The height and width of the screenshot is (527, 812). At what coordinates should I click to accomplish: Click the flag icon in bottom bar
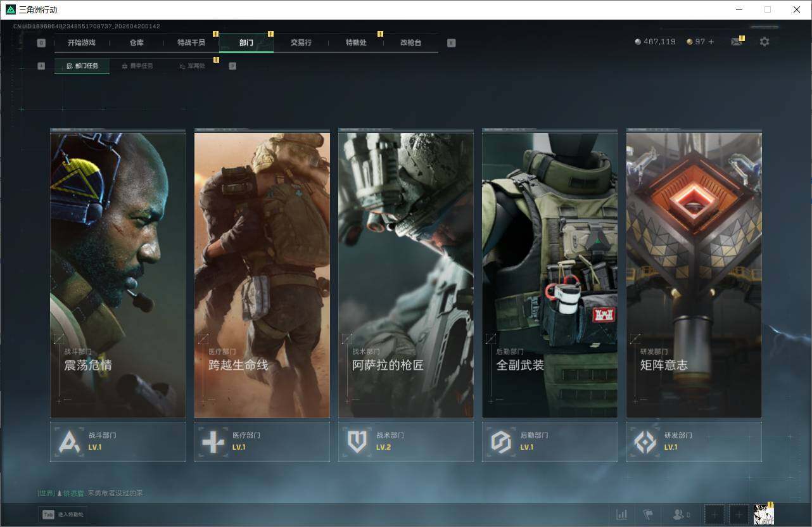point(648,514)
